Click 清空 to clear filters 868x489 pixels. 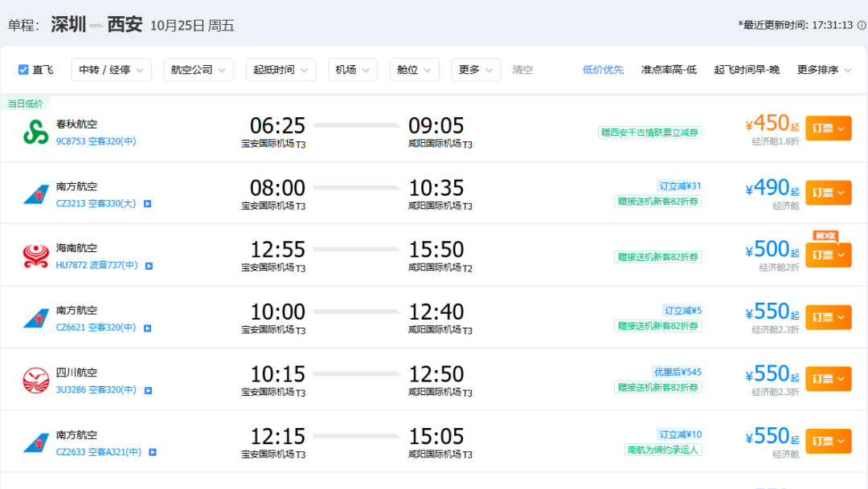(x=522, y=70)
